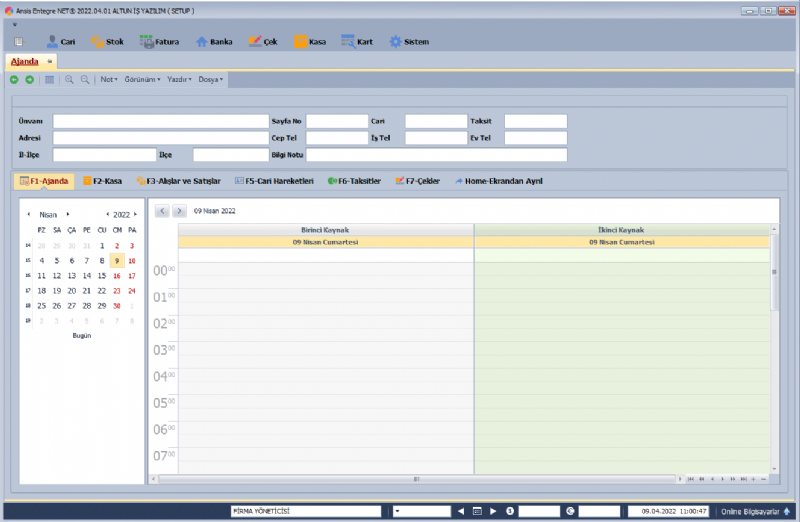Click the status bar round dollar icon
The width and height of the screenshot is (800, 522).
pyautogui.click(x=510, y=511)
